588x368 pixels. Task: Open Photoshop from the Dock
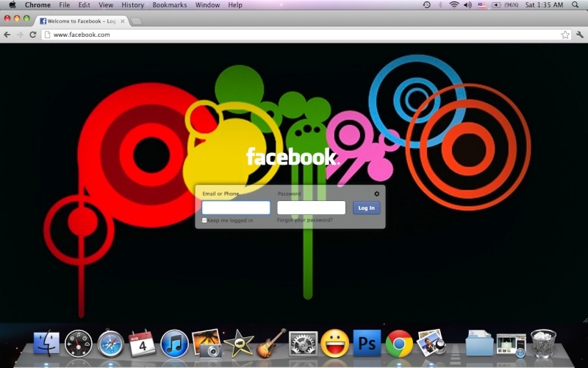(x=367, y=343)
